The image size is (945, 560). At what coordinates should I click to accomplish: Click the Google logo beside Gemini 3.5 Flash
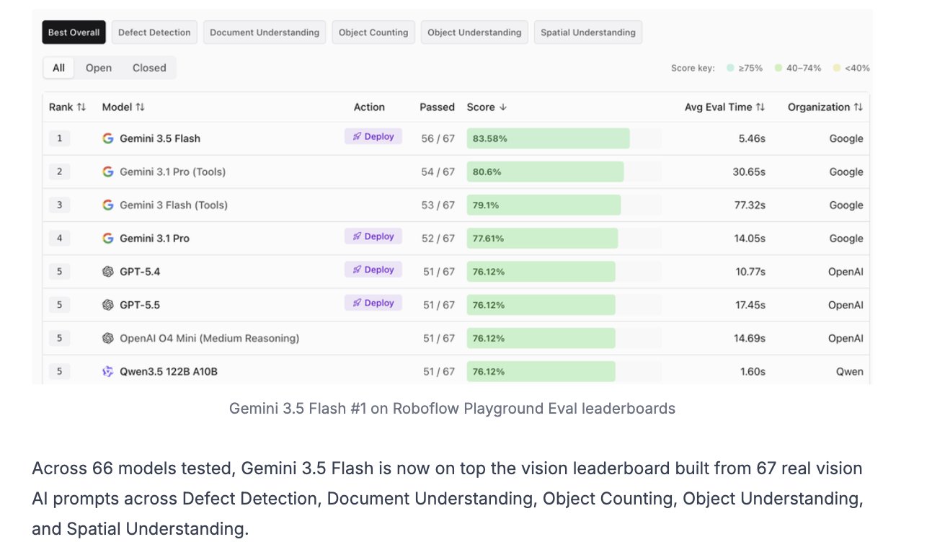(x=108, y=138)
